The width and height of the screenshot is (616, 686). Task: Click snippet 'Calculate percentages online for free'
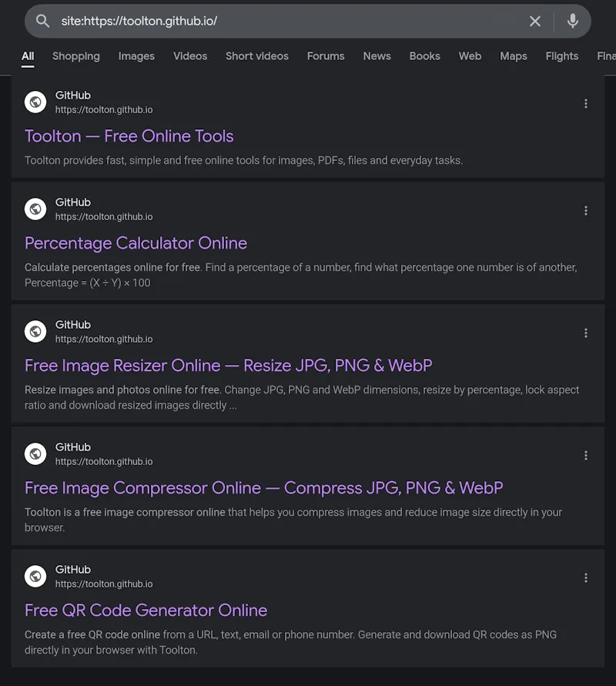pos(301,275)
